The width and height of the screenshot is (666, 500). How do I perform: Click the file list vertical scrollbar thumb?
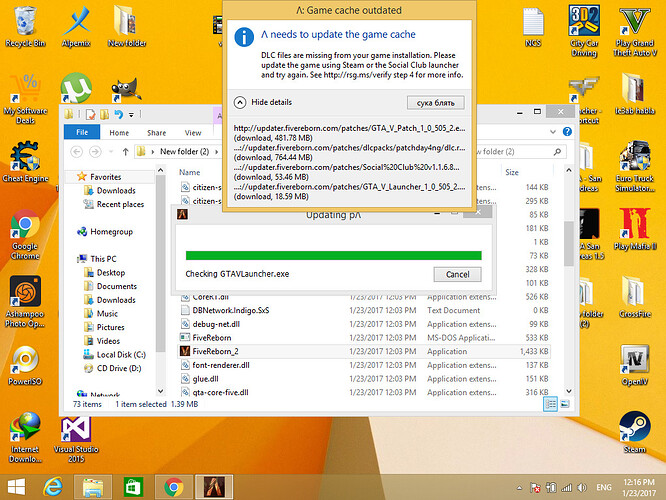[x=569, y=243]
